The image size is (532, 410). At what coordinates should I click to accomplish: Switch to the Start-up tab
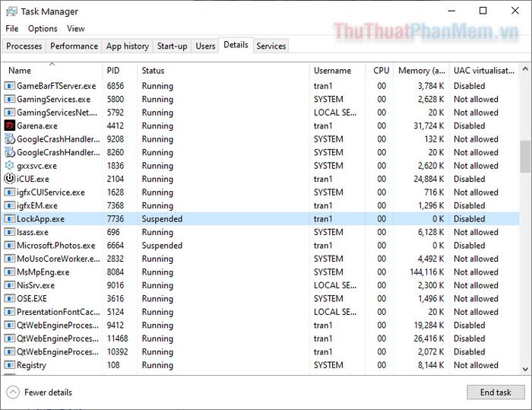point(172,46)
